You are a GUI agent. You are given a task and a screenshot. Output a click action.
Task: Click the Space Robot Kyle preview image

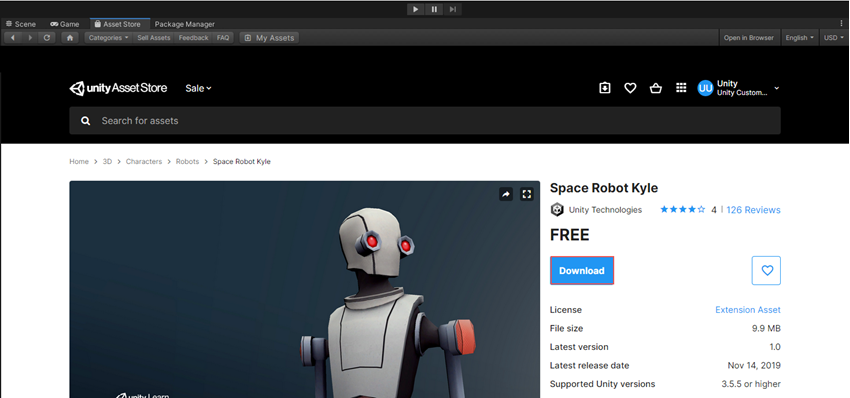305,290
